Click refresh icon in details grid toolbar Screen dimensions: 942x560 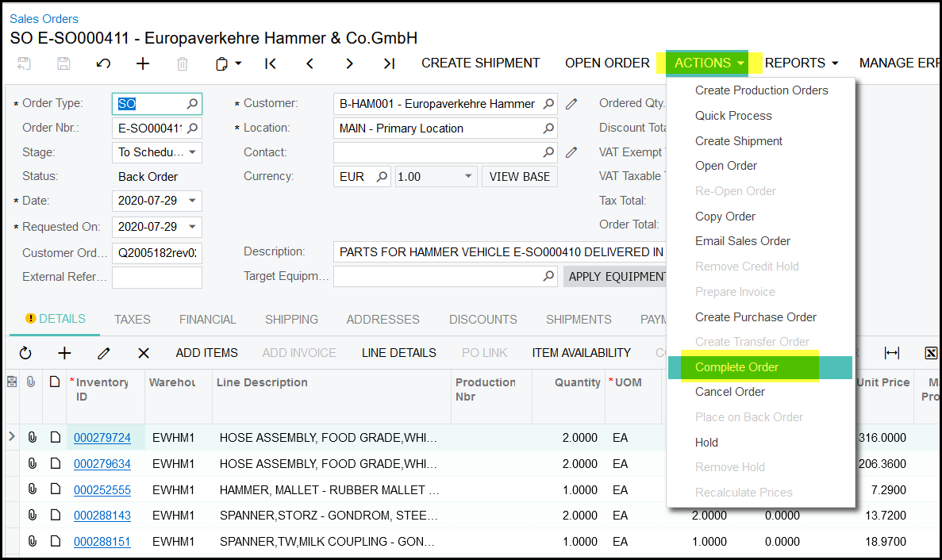point(25,353)
